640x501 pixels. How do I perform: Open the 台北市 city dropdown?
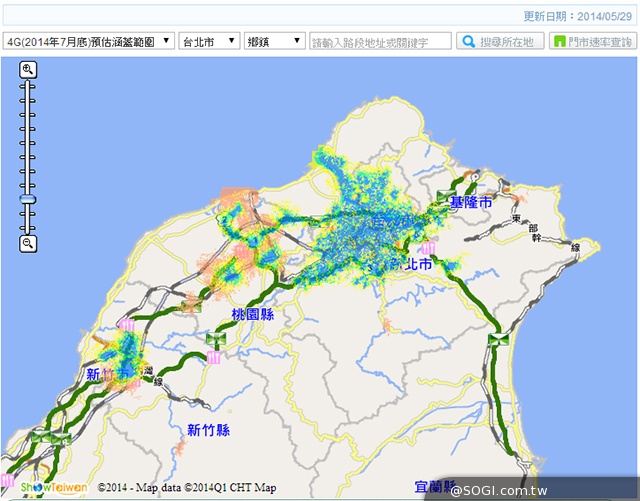pyautogui.click(x=209, y=41)
